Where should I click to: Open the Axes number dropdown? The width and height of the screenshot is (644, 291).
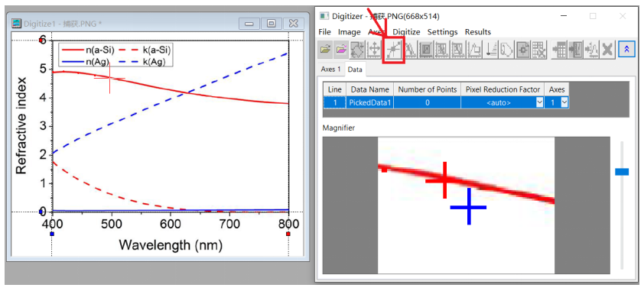click(x=564, y=103)
